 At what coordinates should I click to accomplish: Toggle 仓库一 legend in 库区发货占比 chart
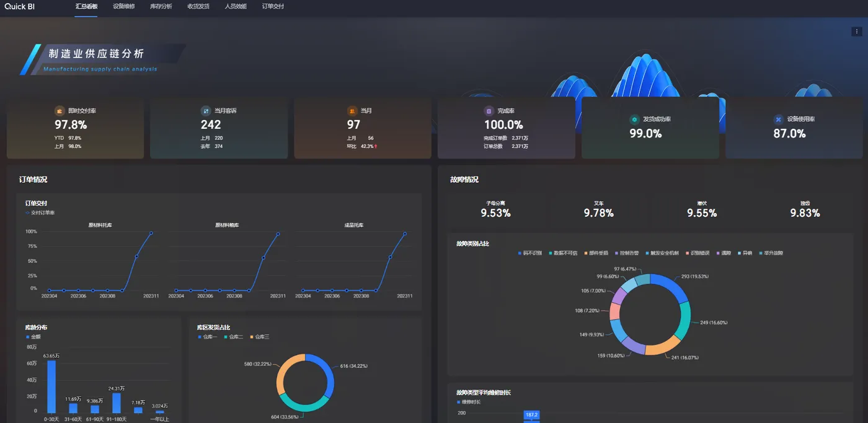coord(209,337)
